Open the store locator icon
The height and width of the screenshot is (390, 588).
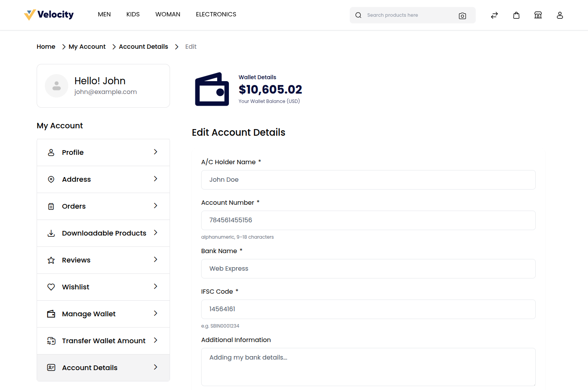click(538, 15)
